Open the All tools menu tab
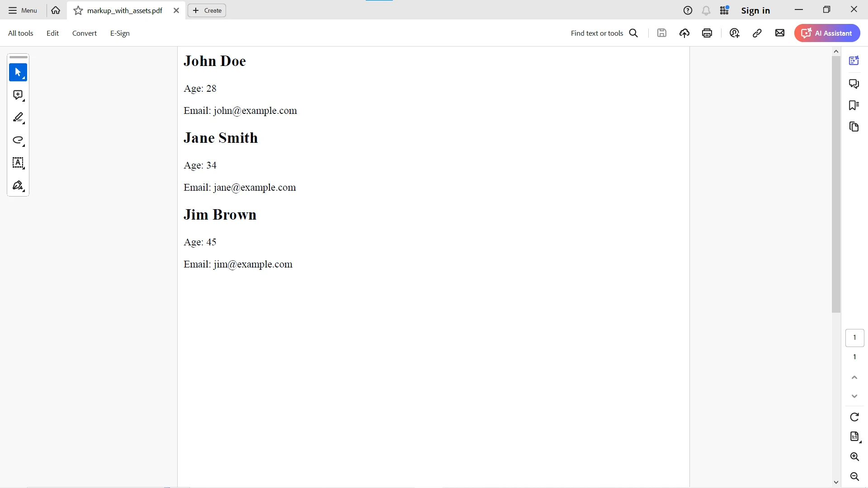868x488 pixels. pyautogui.click(x=20, y=33)
